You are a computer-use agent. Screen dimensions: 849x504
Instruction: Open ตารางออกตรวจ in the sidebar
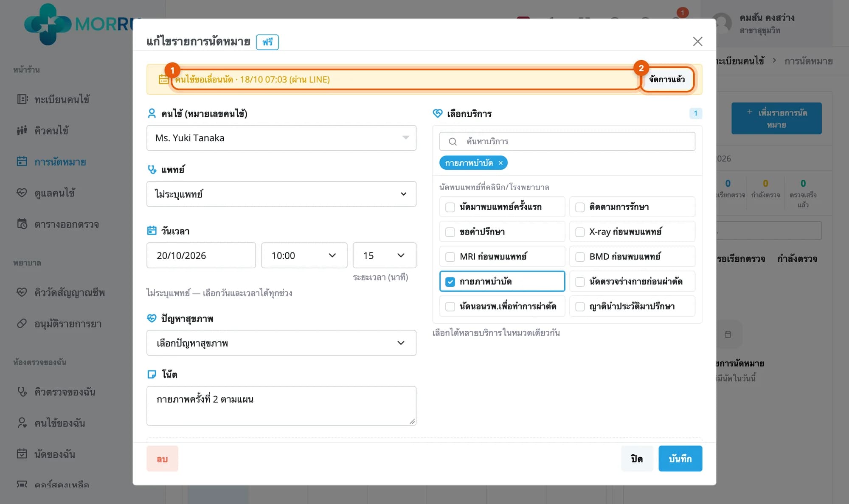pyautogui.click(x=67, y=224)
